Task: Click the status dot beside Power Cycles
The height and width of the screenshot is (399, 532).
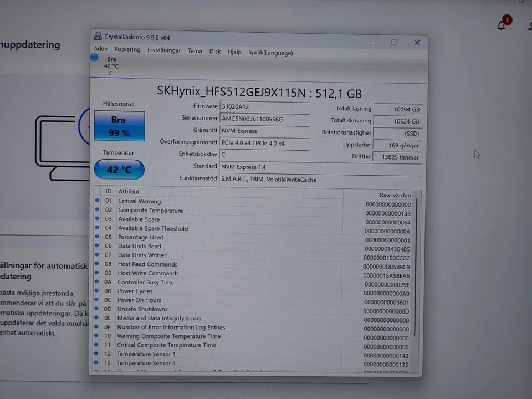Action: click(96, 290)
